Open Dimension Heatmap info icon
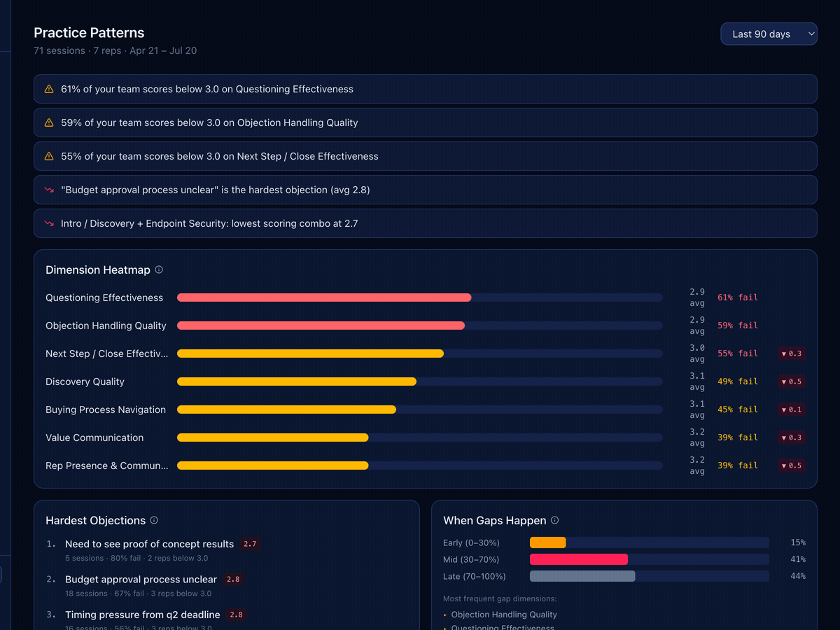This screenshot has width=840, height=630. point(159,269)
